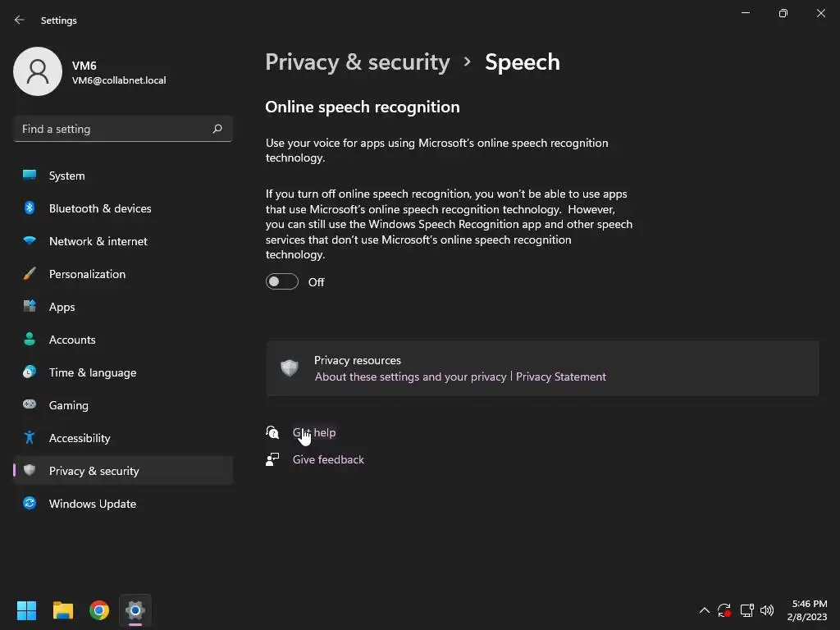The height and width of the screenshot is (630, 840).
Task: Click the Time & language clock icon
Action: [x=30, y=372]
